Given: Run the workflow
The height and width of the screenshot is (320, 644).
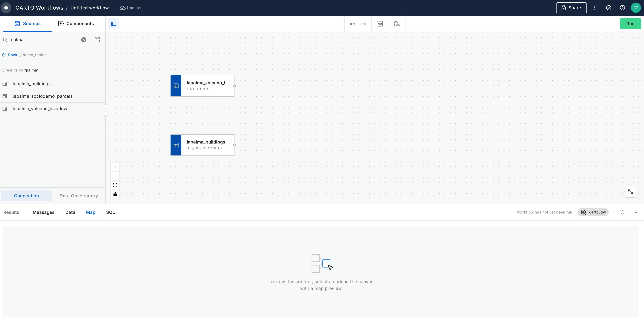Looking at the screenshot, I should [630, 24].
